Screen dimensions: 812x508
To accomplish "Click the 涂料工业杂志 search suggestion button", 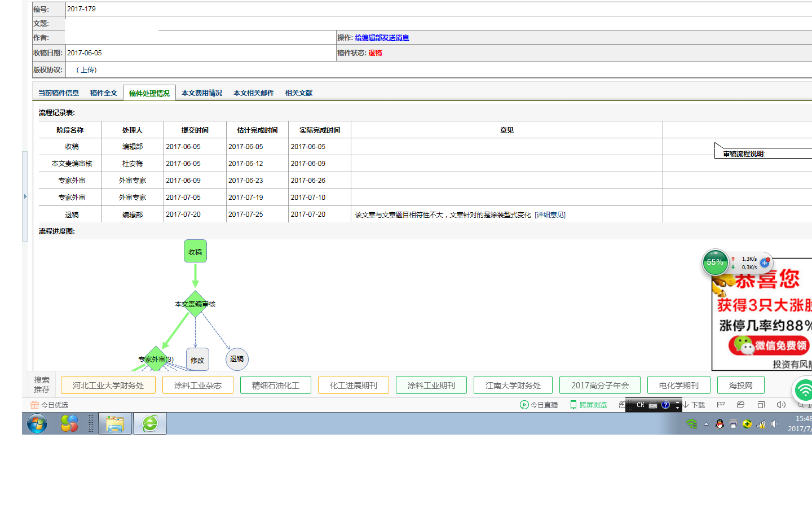I will (x=198, y=386).
